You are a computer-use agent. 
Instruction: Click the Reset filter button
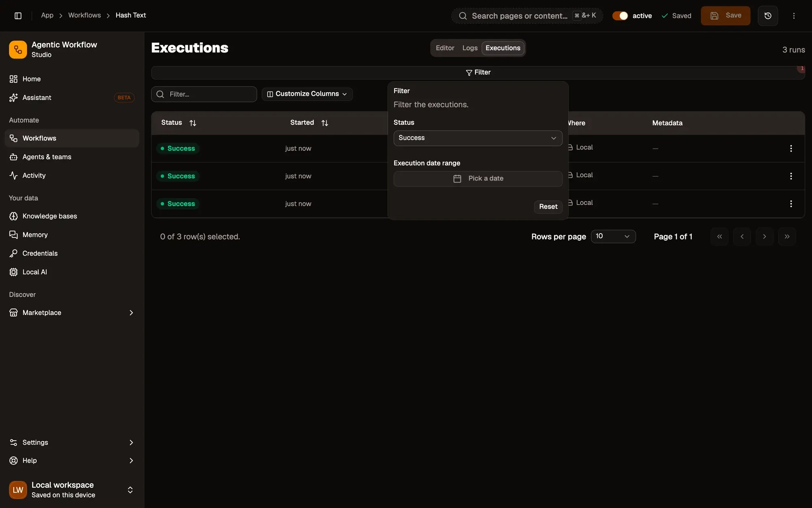[x=548, y=206]
